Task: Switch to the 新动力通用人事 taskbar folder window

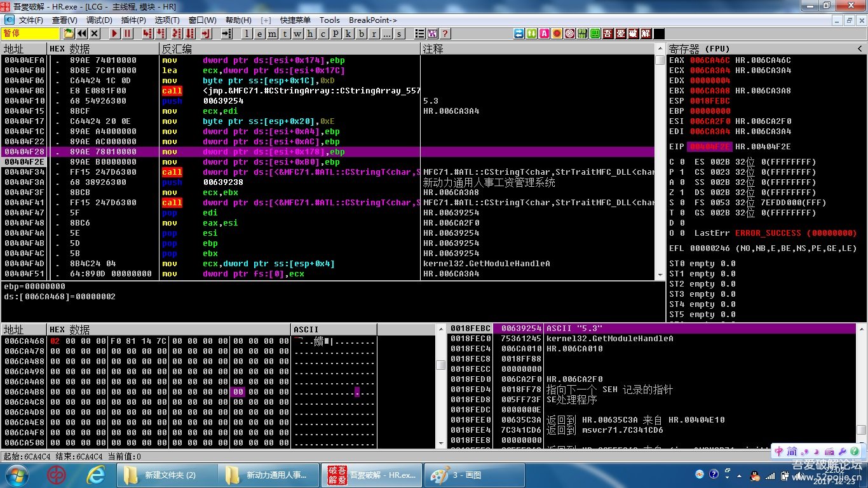Action: pyautogui.click(x=269, y=475)
